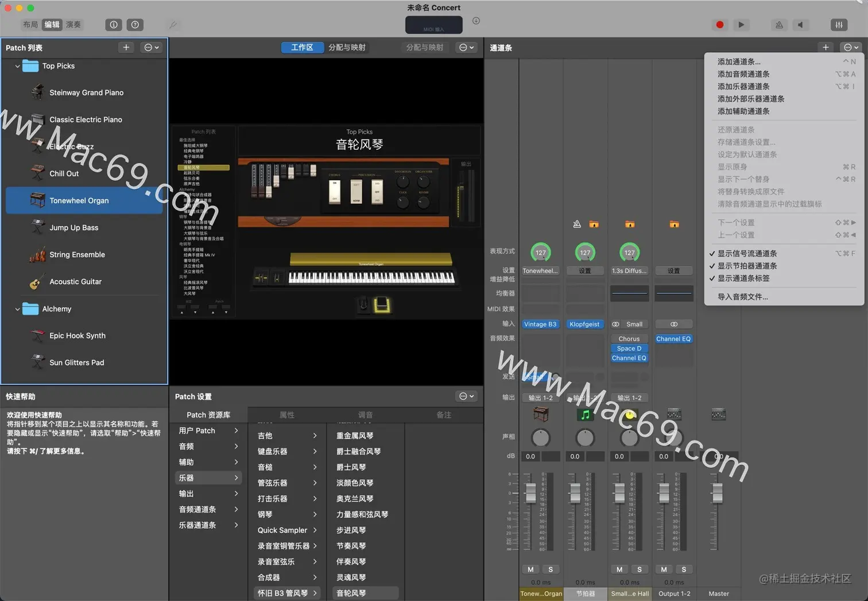The image size is (868, 601).
Task: Click Tonewheel Organ volume fader
Action: [530, 493]
